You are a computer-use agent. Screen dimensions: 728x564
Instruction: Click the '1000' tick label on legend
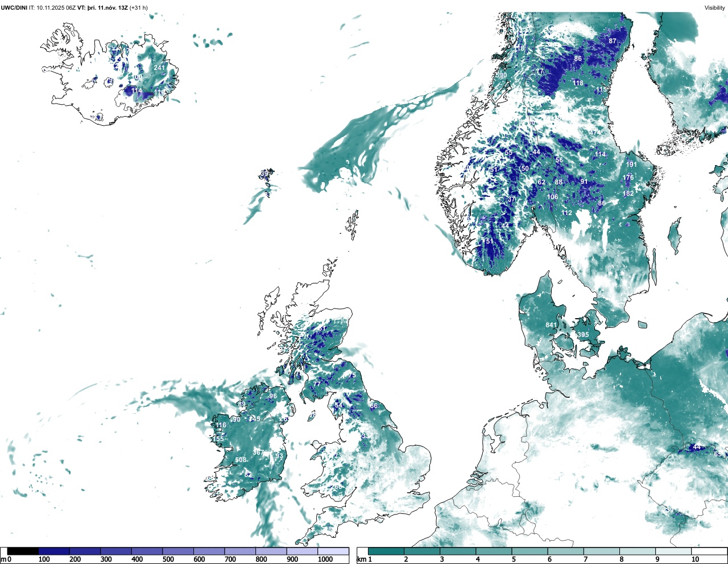[x=325, y=559]
